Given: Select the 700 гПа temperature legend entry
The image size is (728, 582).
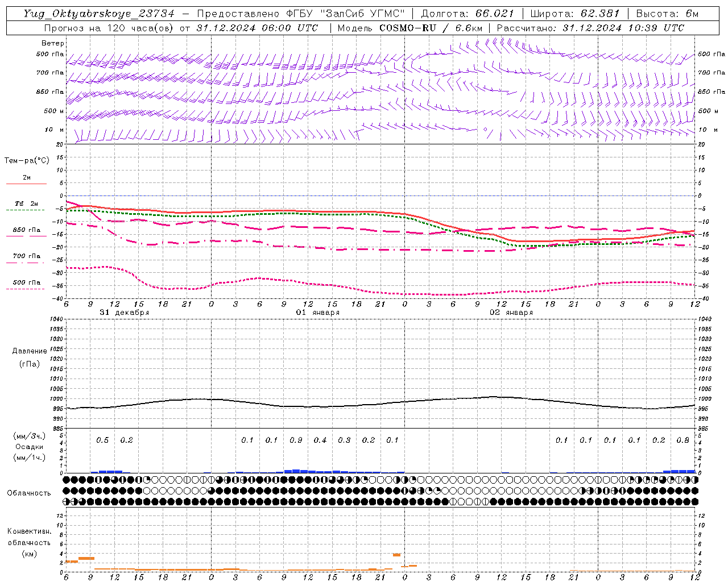Looking at the screenshot, I should tap(27, 256).
